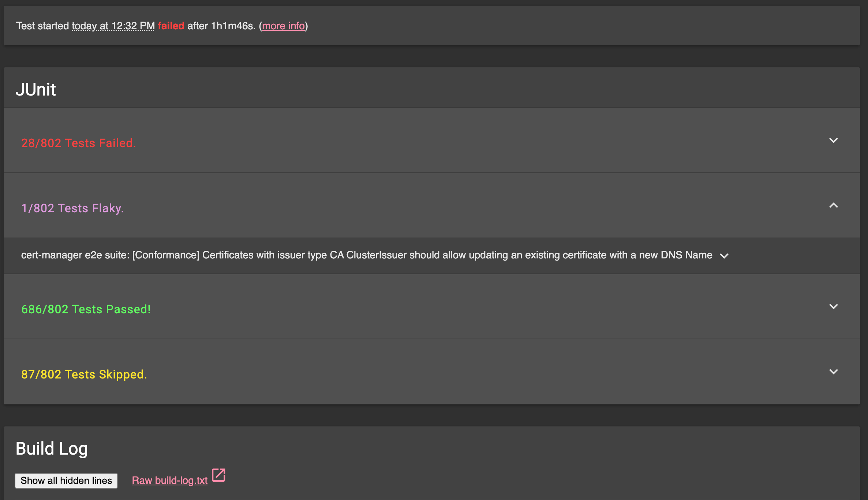The image size is (868, 500).
Task: Click the 87/802 Tests Skipped label
Action: click(84, 374)
